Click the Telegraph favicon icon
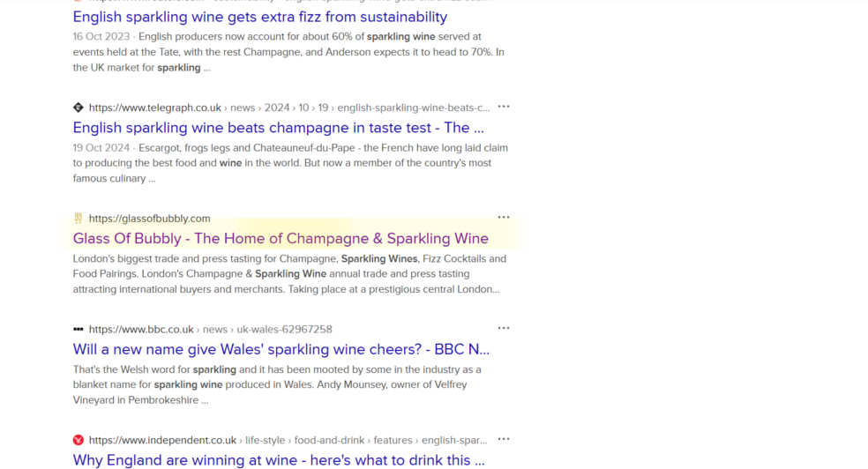The image size is (868, 469). point(79,108)
